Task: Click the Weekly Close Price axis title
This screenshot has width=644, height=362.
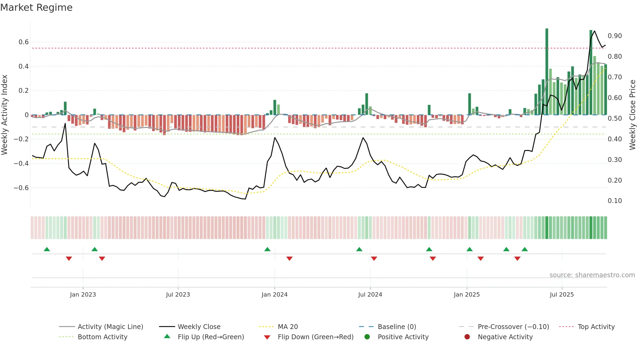Action: tap(632, 115)
